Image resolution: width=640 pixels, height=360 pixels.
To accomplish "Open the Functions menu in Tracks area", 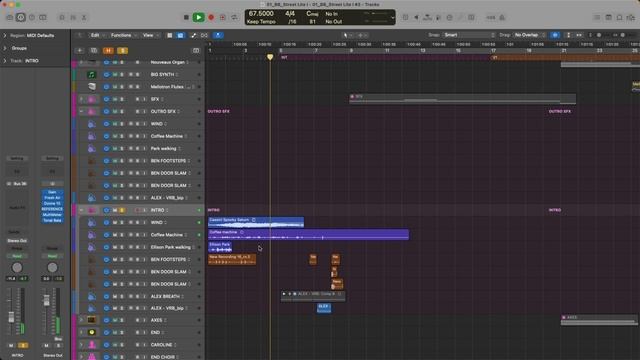I will (x=123, y=36).
